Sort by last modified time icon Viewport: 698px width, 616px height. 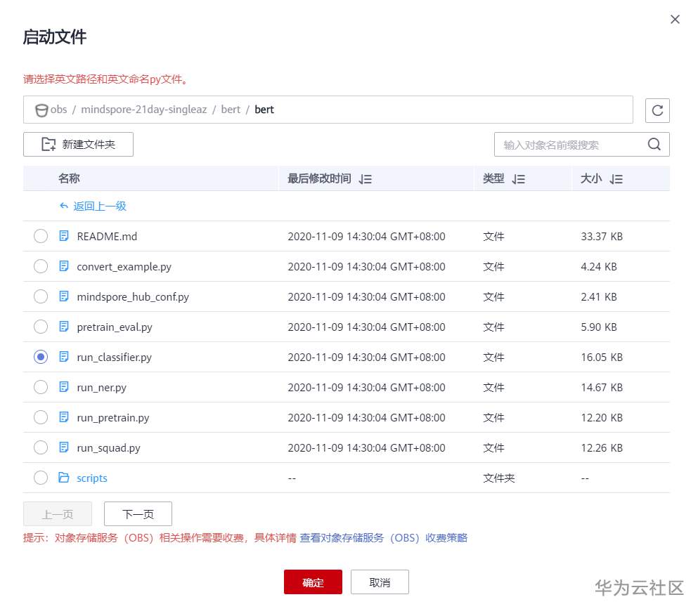366,179
